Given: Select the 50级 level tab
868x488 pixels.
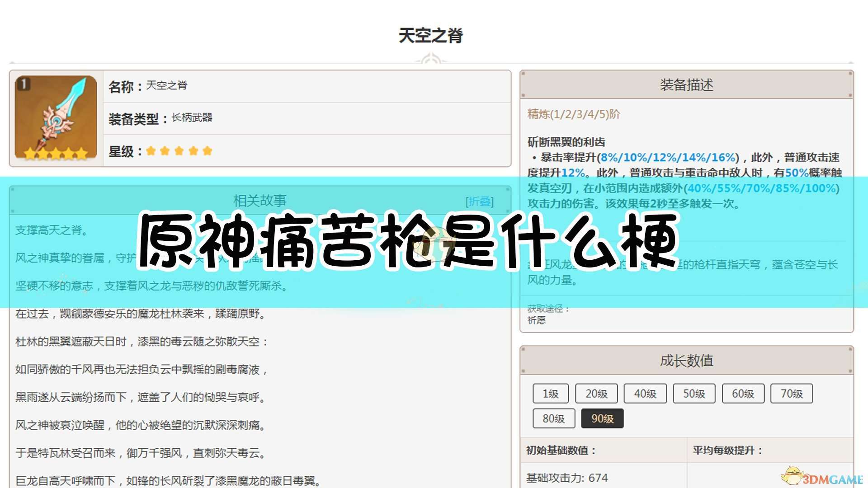Looking at the screenshot, I should click(x=694, y=394).
